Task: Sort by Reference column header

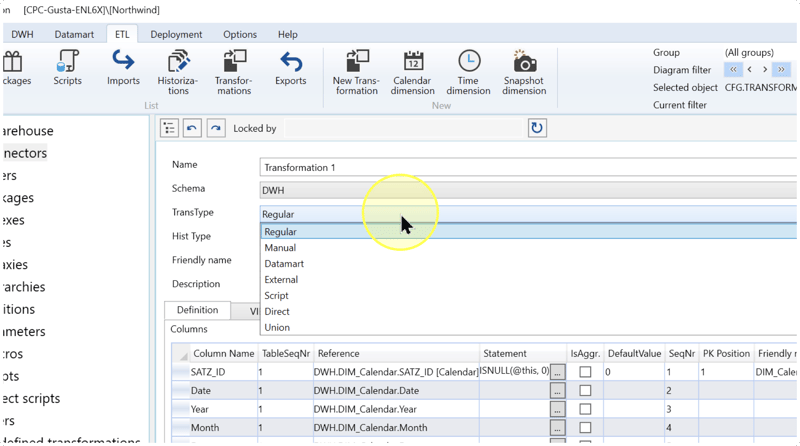Action: tap(396, 354)
